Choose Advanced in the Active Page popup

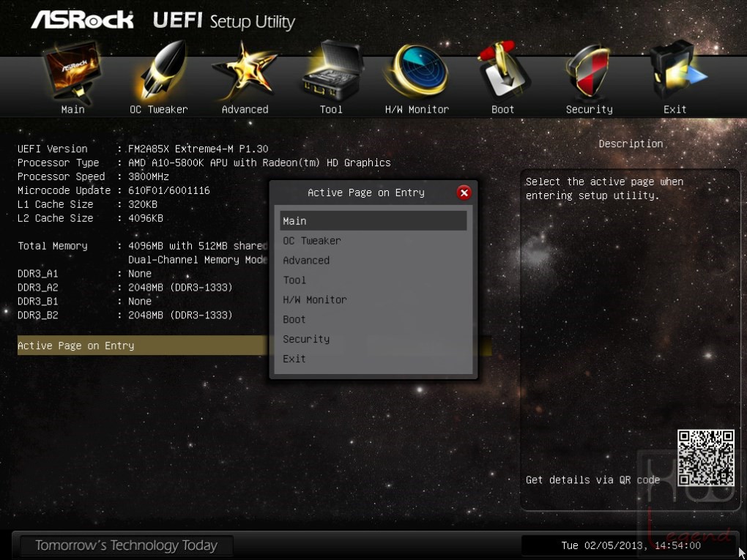tap(373, 261)
